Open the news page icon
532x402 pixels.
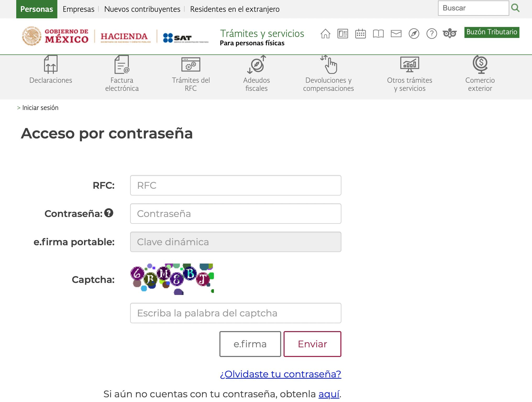click(343, 34)
